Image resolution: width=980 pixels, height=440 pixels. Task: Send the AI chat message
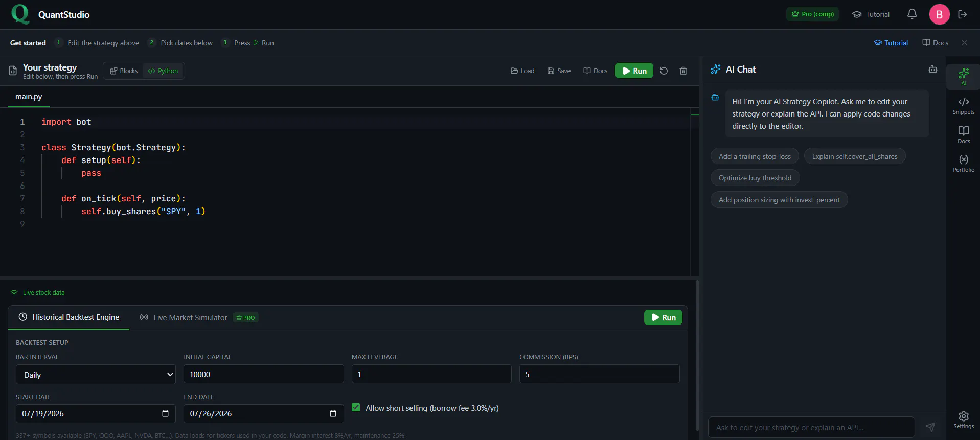point(930,427)
